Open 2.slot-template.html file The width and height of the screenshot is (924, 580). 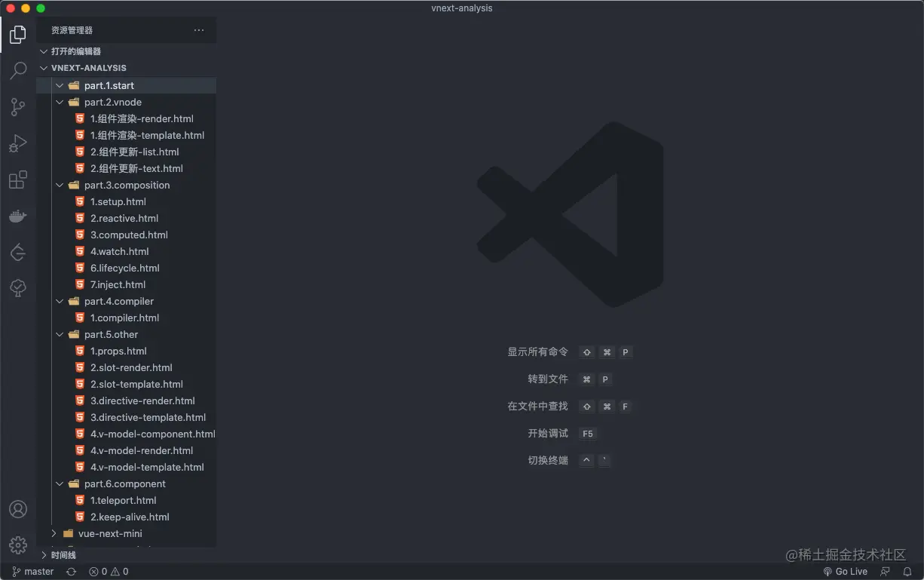[127, 384]
